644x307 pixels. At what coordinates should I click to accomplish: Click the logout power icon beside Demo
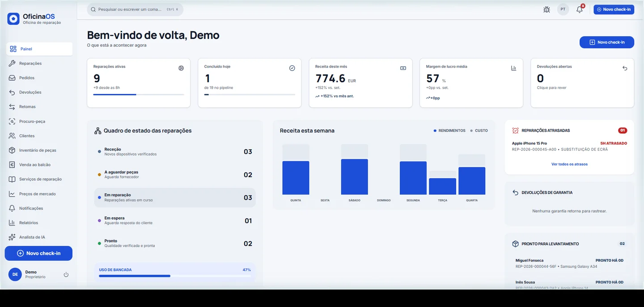[x=66, y=274]
